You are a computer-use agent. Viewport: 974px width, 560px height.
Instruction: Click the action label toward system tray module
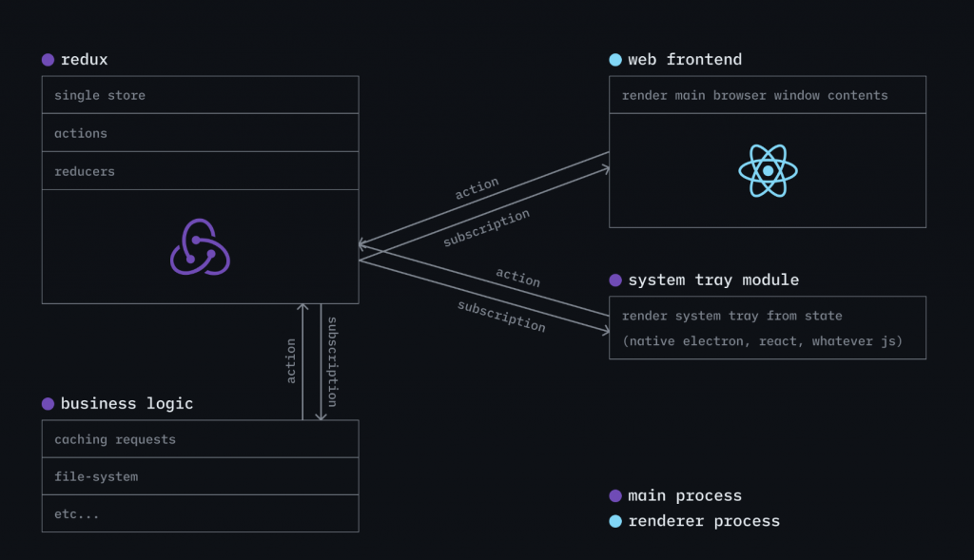[518, 278]
